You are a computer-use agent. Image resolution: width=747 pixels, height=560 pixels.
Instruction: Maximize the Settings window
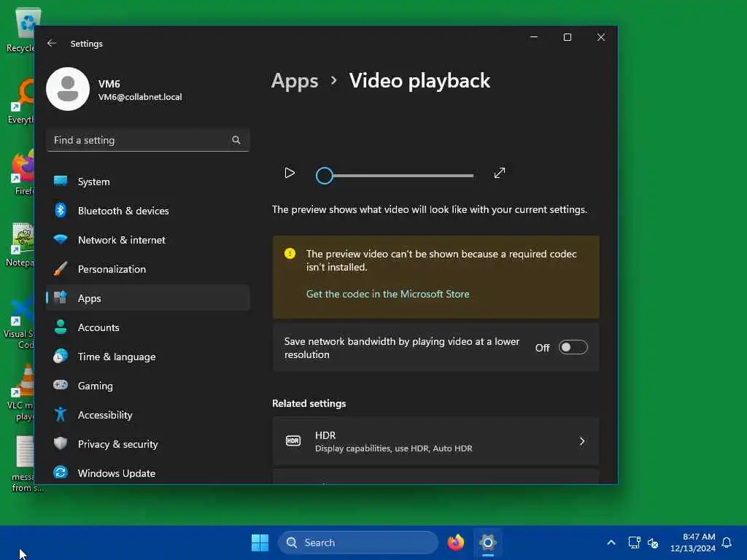(568, 37)
